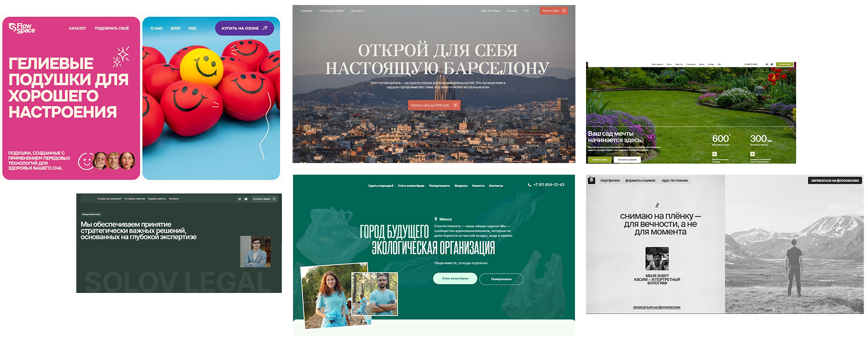868x346 pixels.
Task: Open the КАТАЛОГ menu item
Action: 77,28
